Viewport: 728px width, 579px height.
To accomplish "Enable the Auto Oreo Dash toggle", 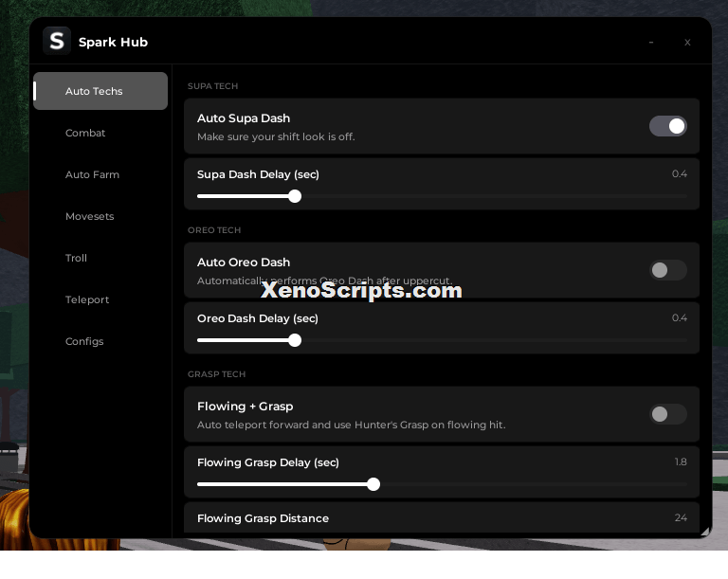I will [x=668, y=270].
